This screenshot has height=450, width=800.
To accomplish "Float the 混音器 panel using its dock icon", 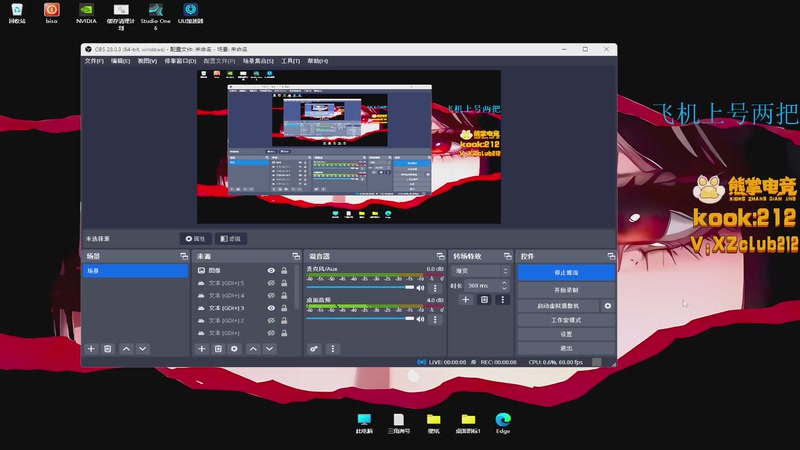I will 440,256.
